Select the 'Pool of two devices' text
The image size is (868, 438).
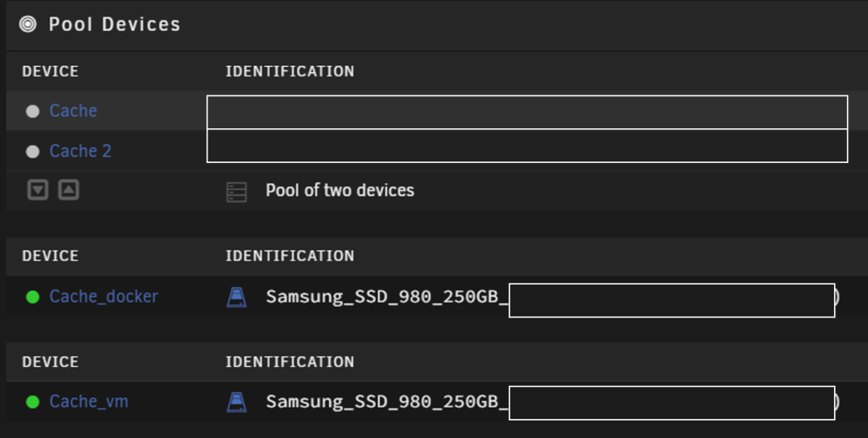click(340, 190)
